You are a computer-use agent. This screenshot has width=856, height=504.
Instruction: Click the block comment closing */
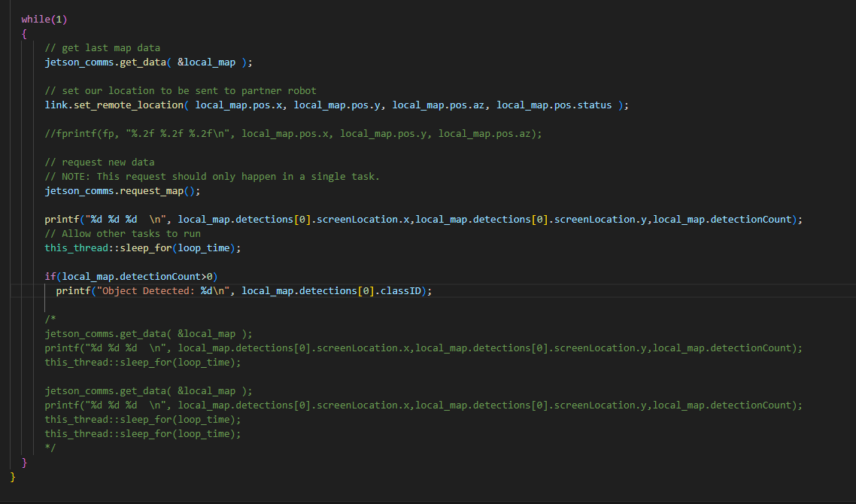(x=50, y=448)
